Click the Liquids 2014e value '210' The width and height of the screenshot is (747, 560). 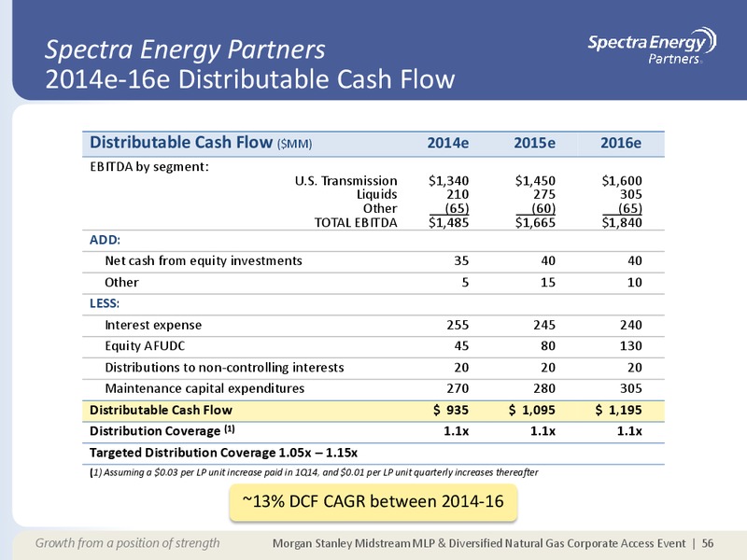[458, 194]
